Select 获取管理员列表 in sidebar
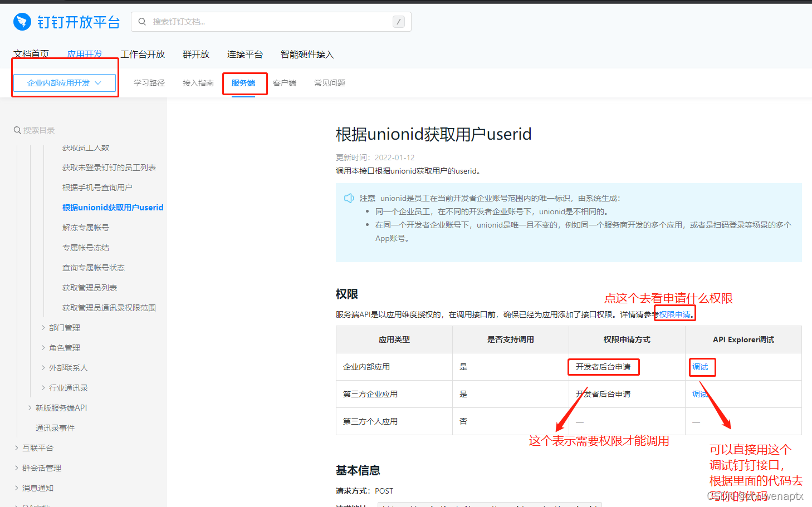 click(x=90, y=288)
